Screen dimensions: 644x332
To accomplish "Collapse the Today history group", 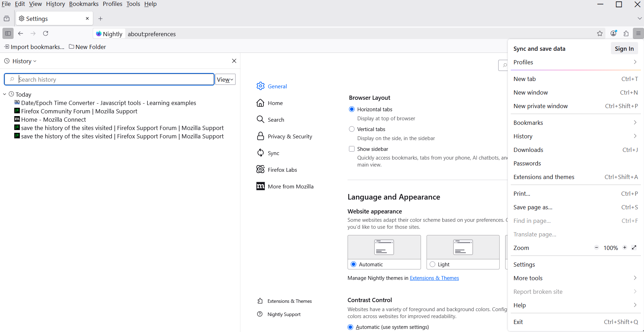I will (5, 94).
